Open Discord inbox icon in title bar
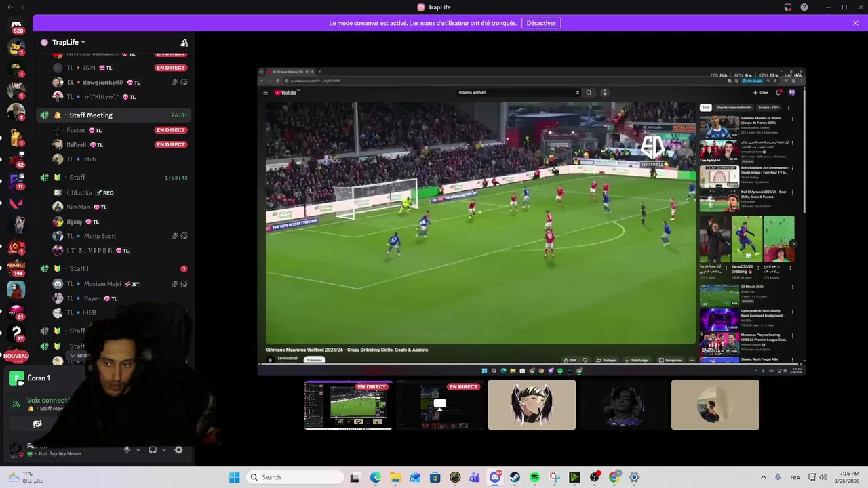The width and height of the screenshot is (868, 488). 788,7
